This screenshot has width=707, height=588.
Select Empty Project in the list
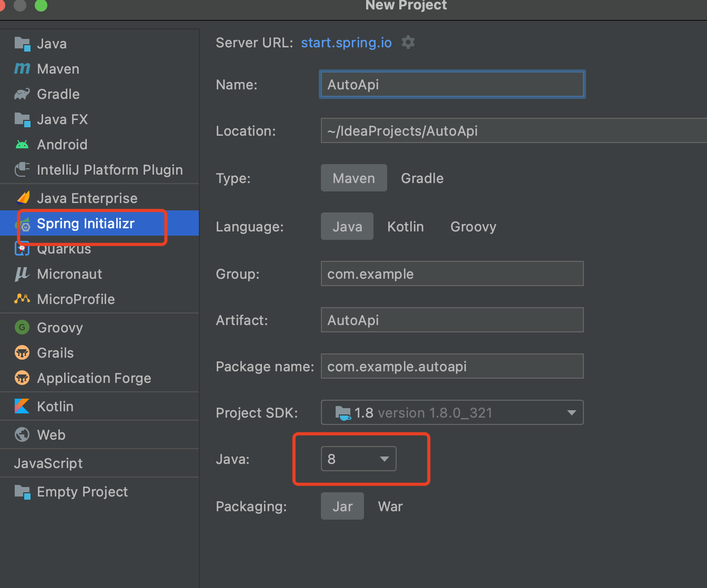99,492
